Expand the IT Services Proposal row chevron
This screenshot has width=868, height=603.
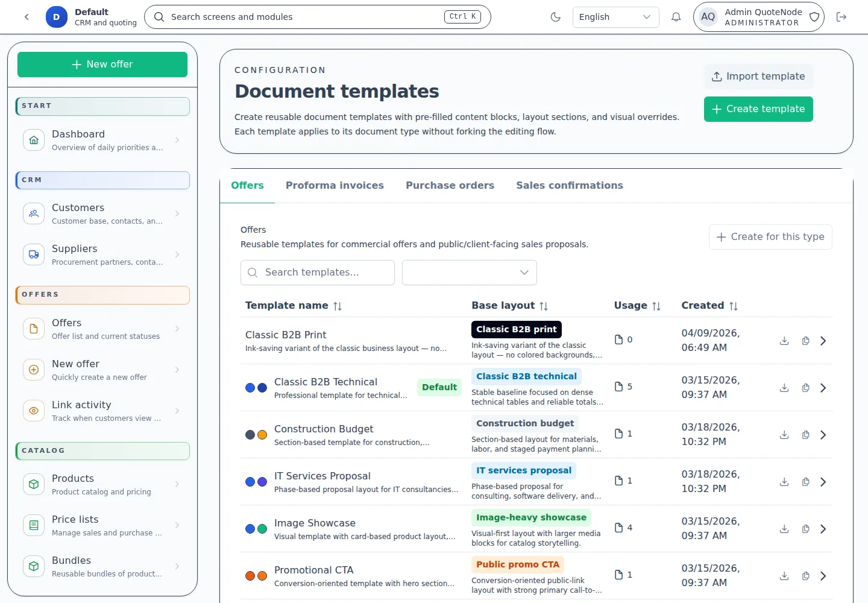[x=823, y=482]
